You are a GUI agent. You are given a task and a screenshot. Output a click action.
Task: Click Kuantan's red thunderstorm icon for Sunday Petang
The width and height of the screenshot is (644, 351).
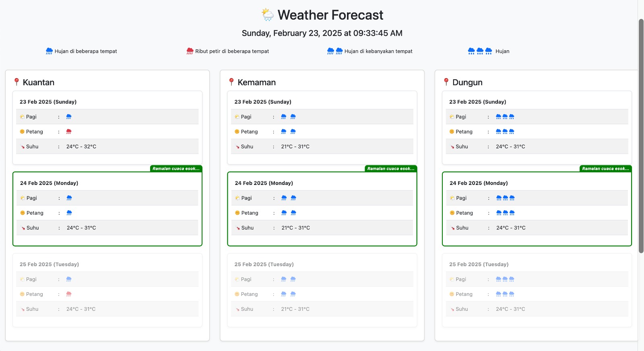(x=69, y=132)
